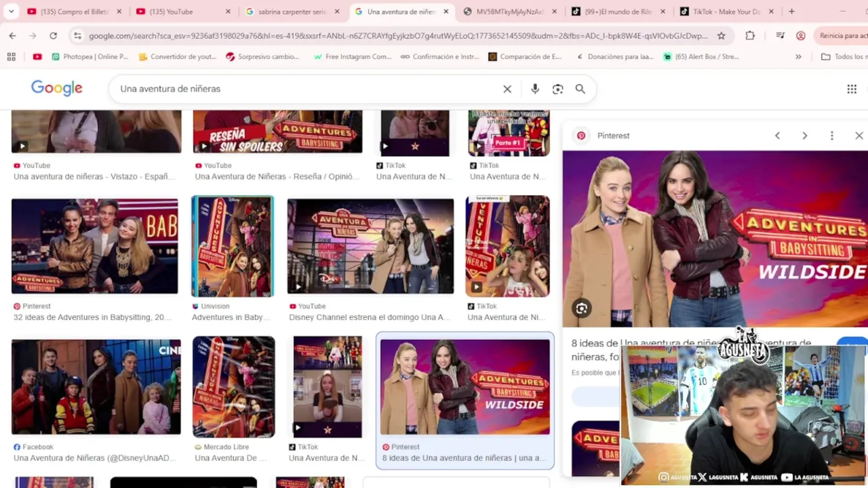Open Mercado Libre result thumbnail
The height and width of the screenshot is (488, 868).
pyautogui.click(x=233, y=387)
